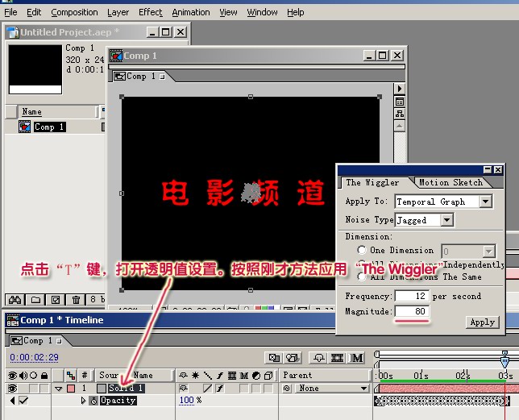Click the new composition icon in Project window
This screenshot has width=519, height=420.
(x=56, y=300)
